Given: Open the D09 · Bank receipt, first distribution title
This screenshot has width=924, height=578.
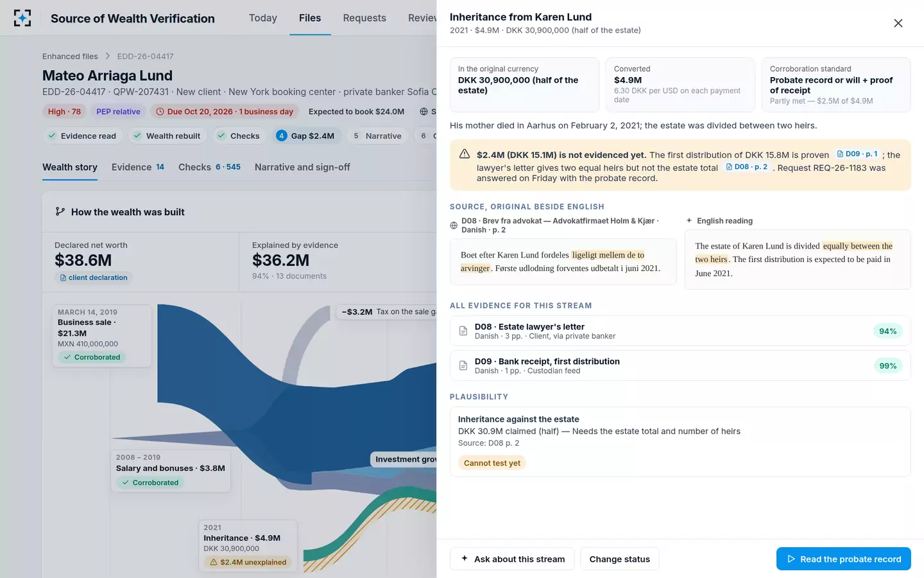Looking at the screenshot, I should point(547,361).
